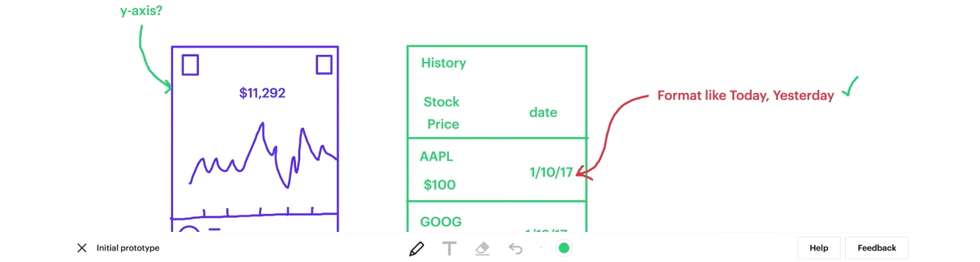The width and height of the screenshot is (980, 262).
Task: Click the green check mark drawing
Action: point(850,86)
